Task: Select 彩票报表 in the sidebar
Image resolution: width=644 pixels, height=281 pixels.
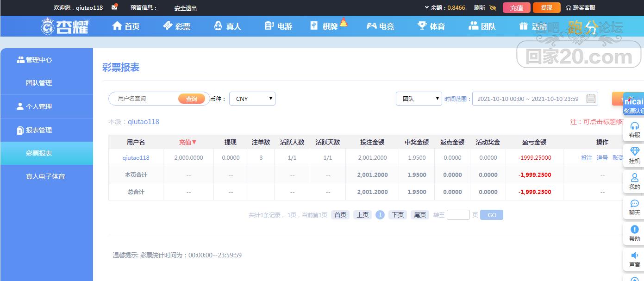Action: tap(46, 153)
